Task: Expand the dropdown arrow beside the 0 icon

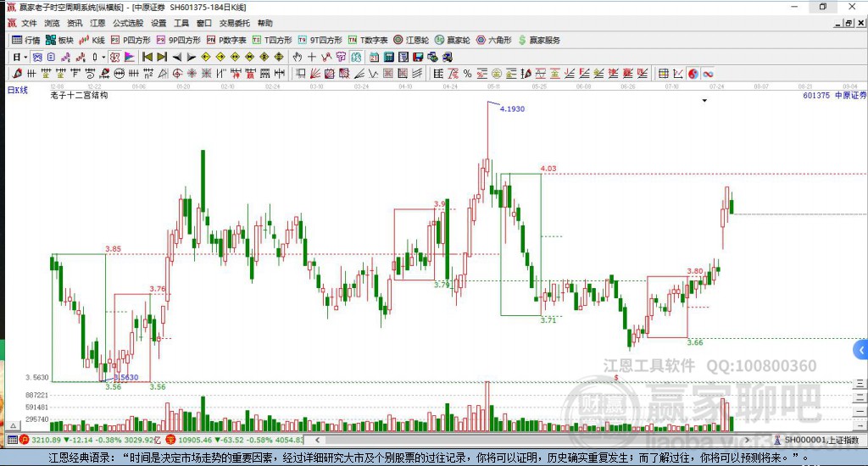Action: click(103, 57)
